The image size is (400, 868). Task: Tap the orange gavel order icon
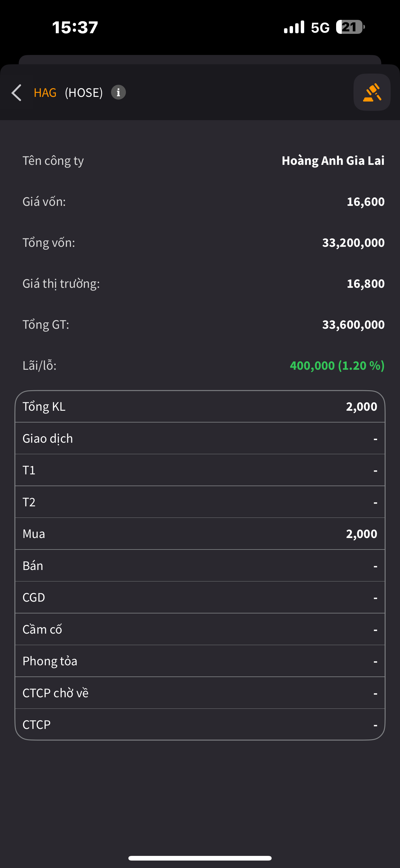[372, 92]
